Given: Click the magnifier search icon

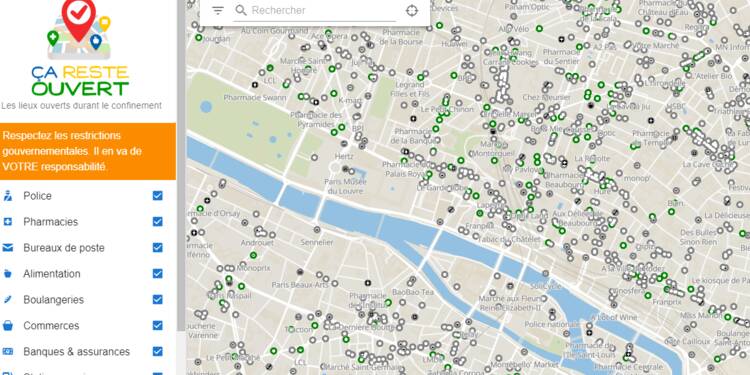Looking at the screenshot, I should (x=241, y=11).
